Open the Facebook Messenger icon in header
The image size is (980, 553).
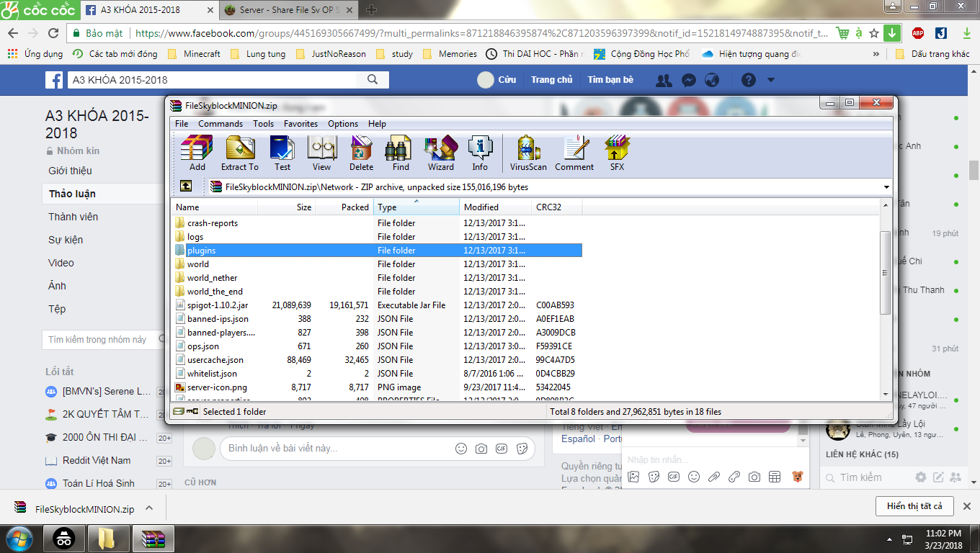pyautogui.click(x=689, y=80)
